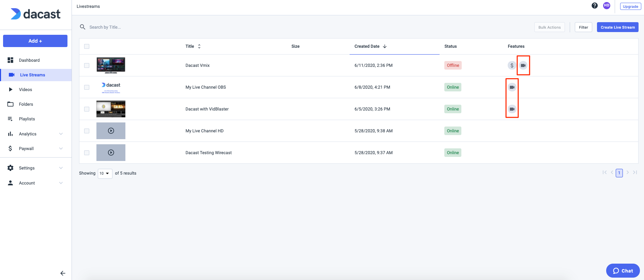The width and height of the screenshot is (644, 280).
Task: Select the My Live Channel HD checkbox
Action: click(x=87, y=131)
